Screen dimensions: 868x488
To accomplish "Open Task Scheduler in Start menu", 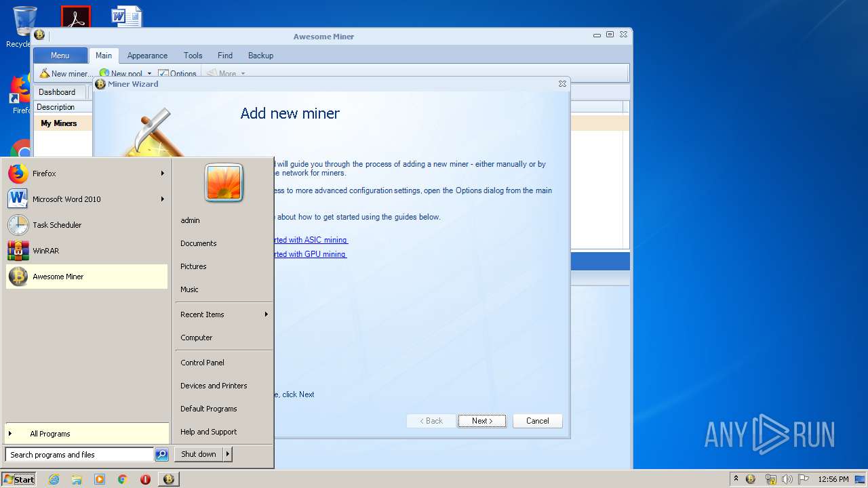I will coord(87,225).
